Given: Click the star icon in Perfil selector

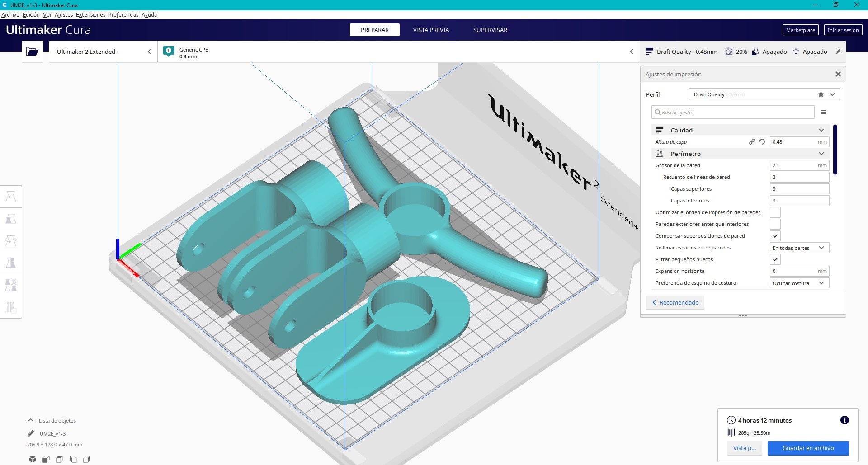Looking at the screenshot, I should coord(821,94).
